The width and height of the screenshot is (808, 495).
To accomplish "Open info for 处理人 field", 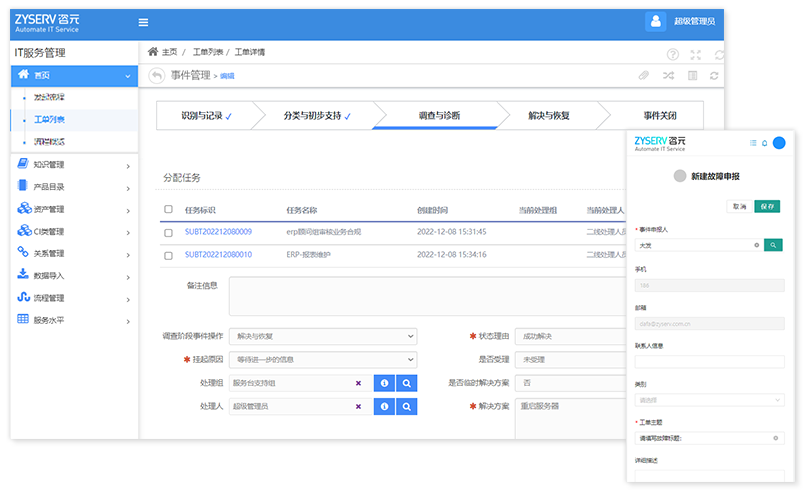I will pyautogui.click(x=384, y=406).
